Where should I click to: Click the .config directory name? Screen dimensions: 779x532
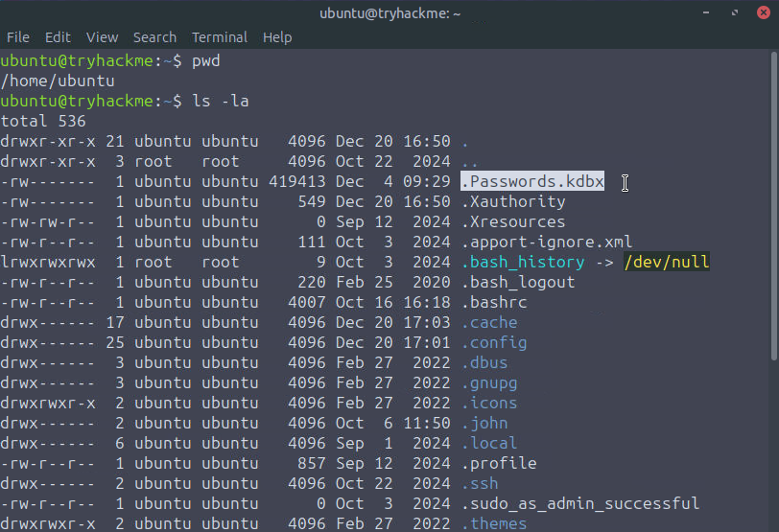click(494, 343)
